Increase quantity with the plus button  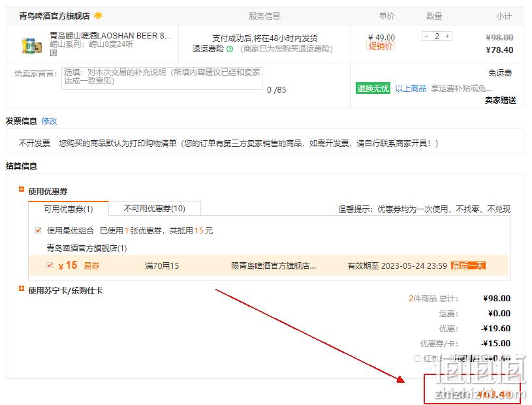pos(448,37)
